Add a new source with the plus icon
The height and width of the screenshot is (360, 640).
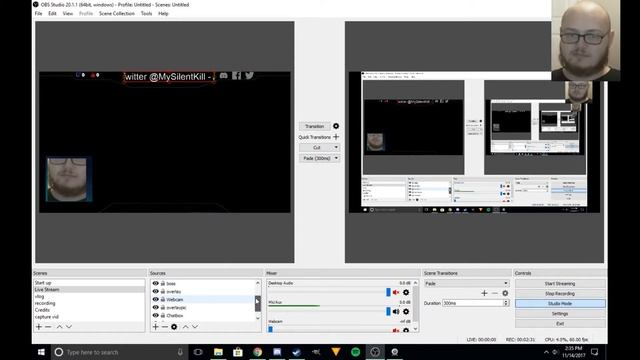coord(155,327)
